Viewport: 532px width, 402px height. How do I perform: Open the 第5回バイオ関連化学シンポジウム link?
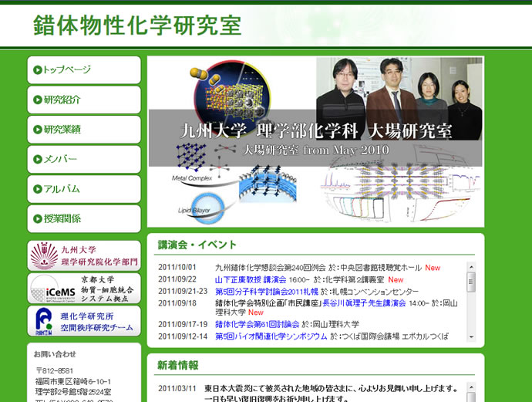[x=271, y=336]
